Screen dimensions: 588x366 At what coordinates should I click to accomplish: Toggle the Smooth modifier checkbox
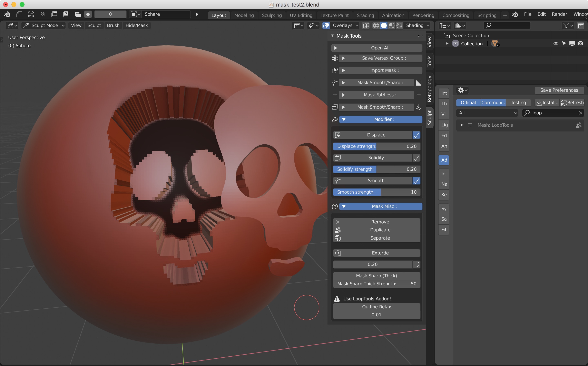point(416,181)
